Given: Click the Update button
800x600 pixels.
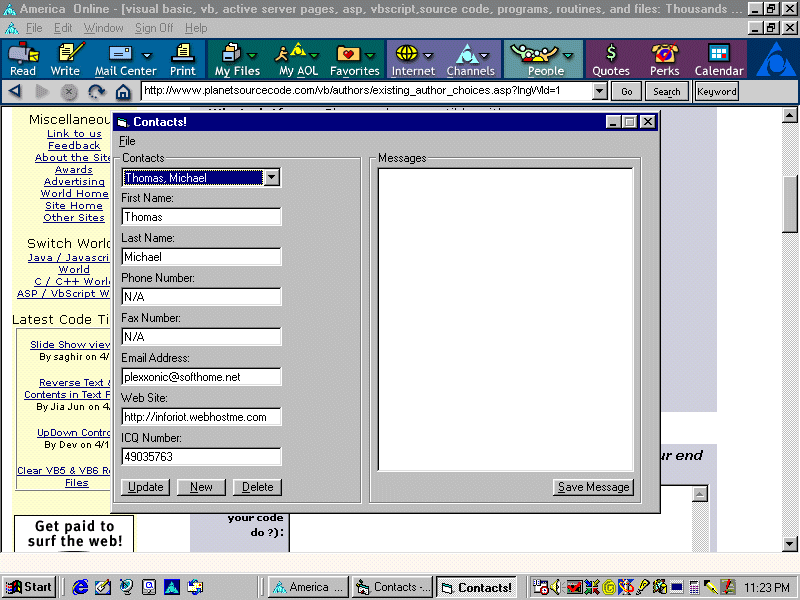Looking at the screenshot, I should pos(146,487).
